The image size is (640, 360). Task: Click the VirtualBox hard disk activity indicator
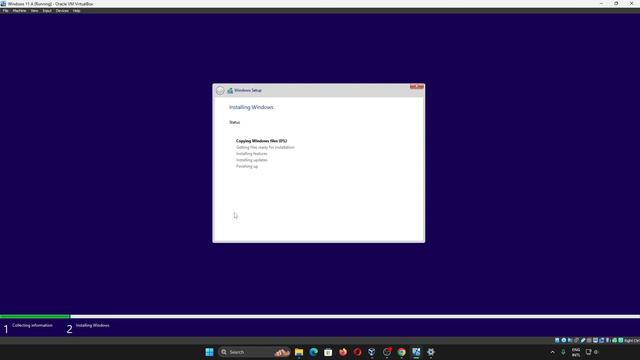click(557, 340)
